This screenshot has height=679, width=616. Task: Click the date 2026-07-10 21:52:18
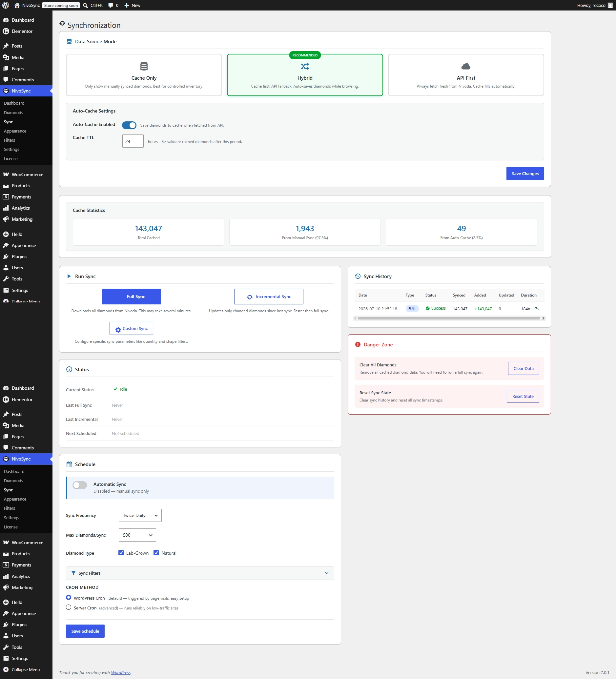pos(378,309)
